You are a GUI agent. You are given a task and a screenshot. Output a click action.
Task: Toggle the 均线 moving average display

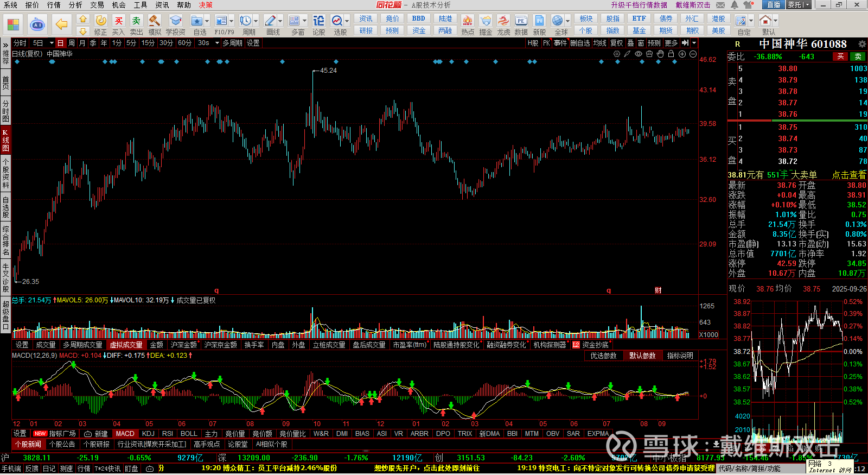tap(599, 43)
